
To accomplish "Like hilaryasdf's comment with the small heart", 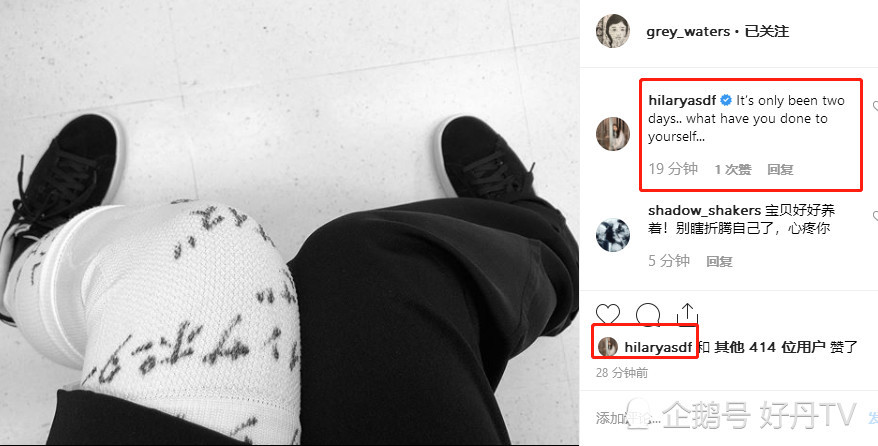I will click(875, 105).
